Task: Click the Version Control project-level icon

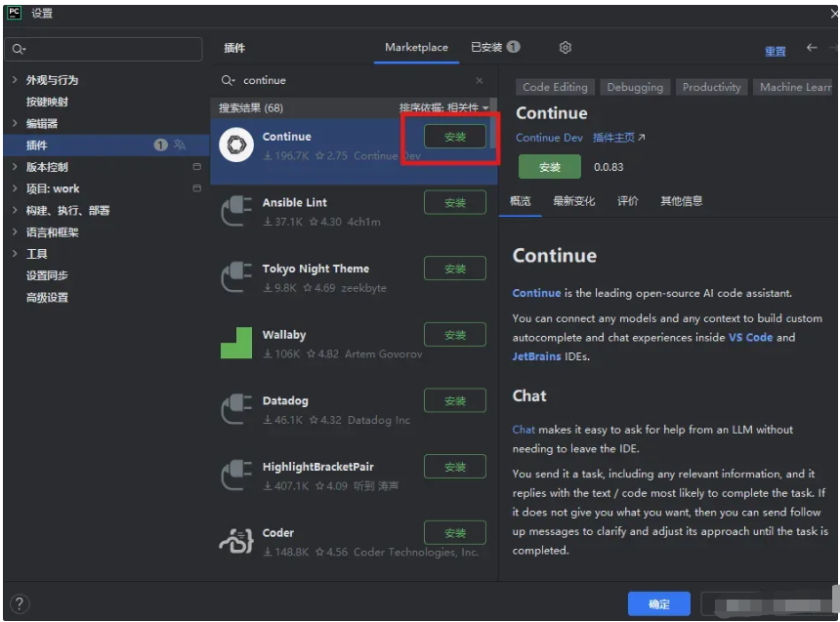Action: coord(196,167)
